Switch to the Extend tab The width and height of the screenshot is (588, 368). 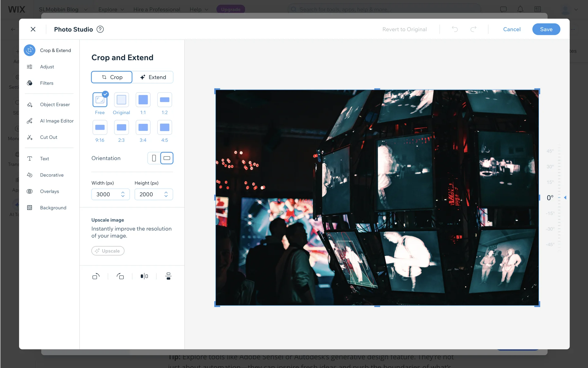tap(153, 77)
